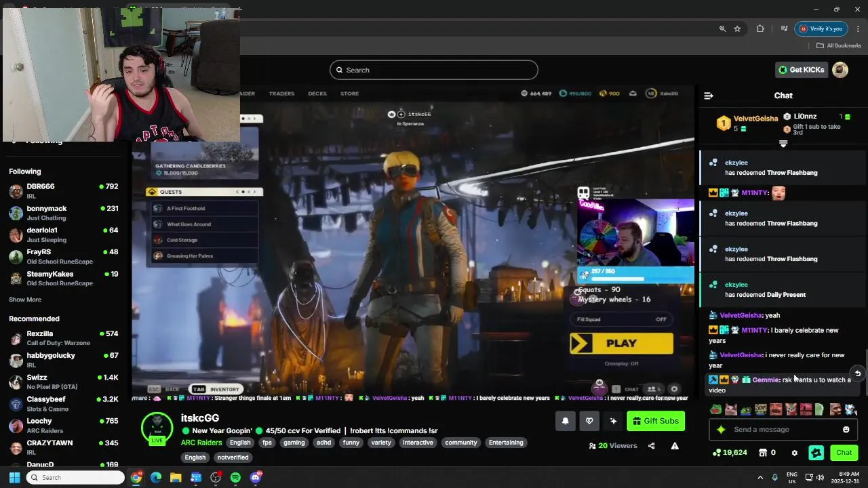Select the fps tag
The height and width of the screenshot is (488, 868).
click(x=267, y=443)
